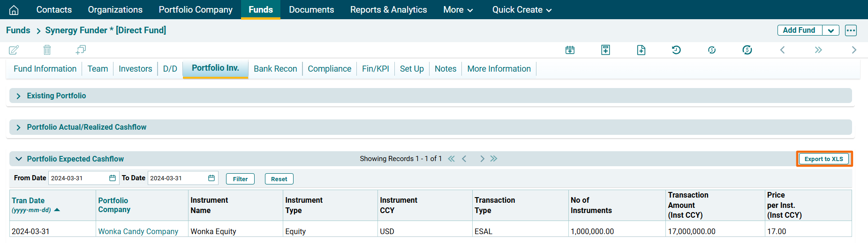Viewport: 868px width, 243px height.
Task: Expand the Existing Portfolio section
Action: pyautogui.click(x=19, y=96)
